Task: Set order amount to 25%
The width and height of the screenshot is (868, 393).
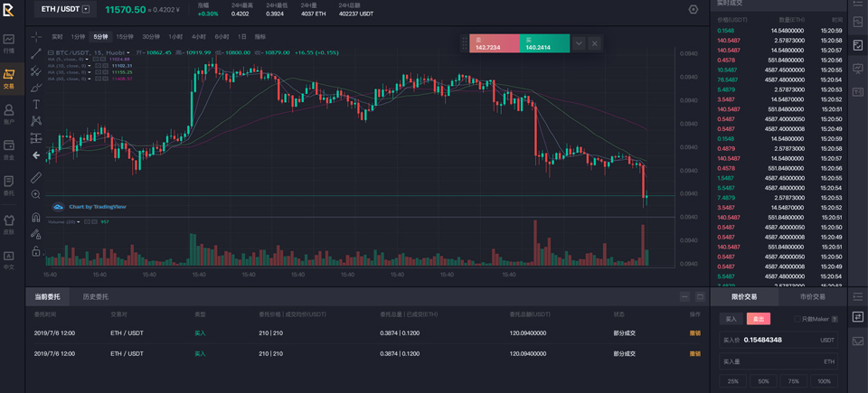Action: point(733,381)
